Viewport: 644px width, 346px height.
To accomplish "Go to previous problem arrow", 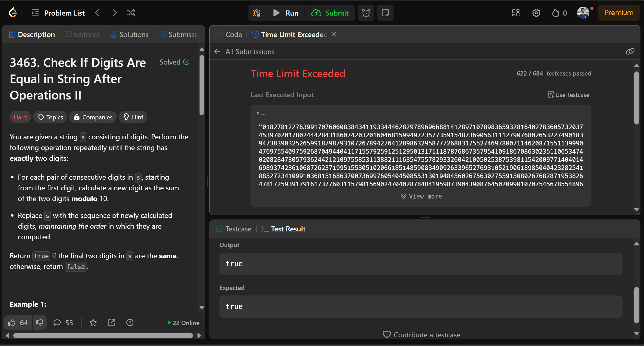I will (97, 13).
